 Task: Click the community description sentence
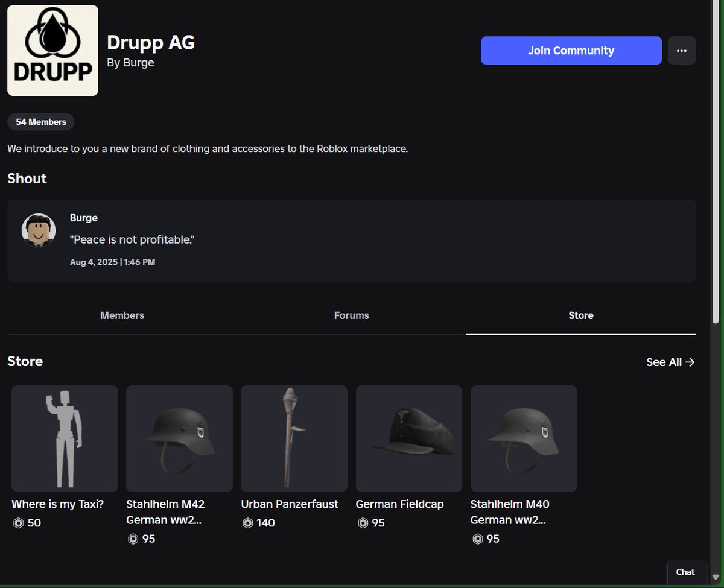tap(208, 148)
